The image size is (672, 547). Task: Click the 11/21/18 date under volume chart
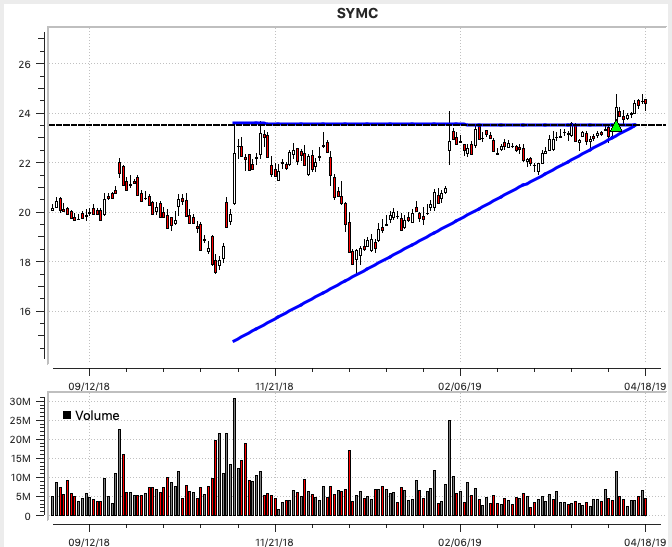pyautogui.click(x=275, y=542)
